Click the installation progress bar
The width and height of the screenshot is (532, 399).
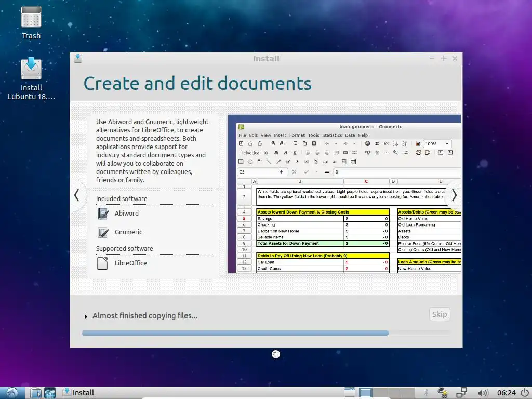(267, 333)
